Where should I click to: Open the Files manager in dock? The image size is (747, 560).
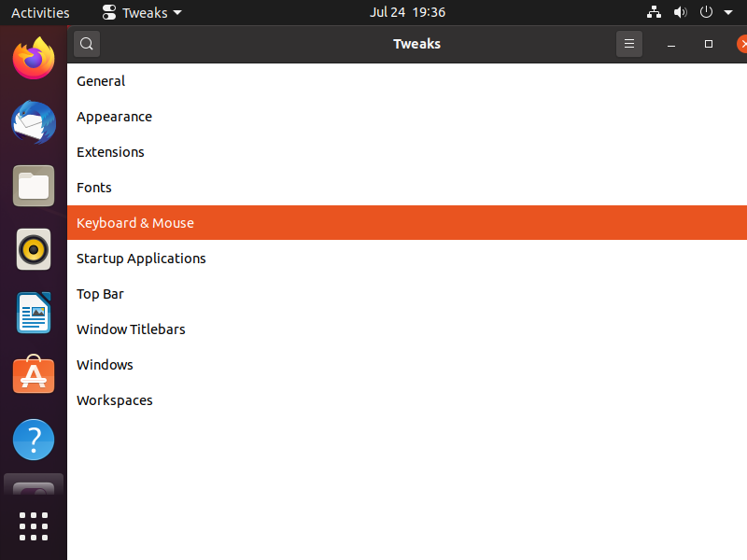(x=34, y=186)
